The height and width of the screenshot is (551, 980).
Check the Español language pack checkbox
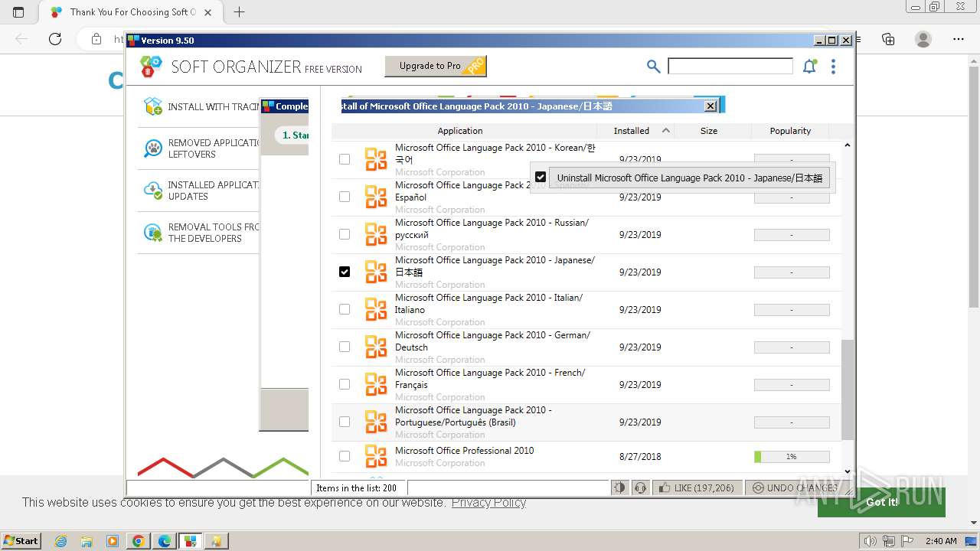click(345, 197)
